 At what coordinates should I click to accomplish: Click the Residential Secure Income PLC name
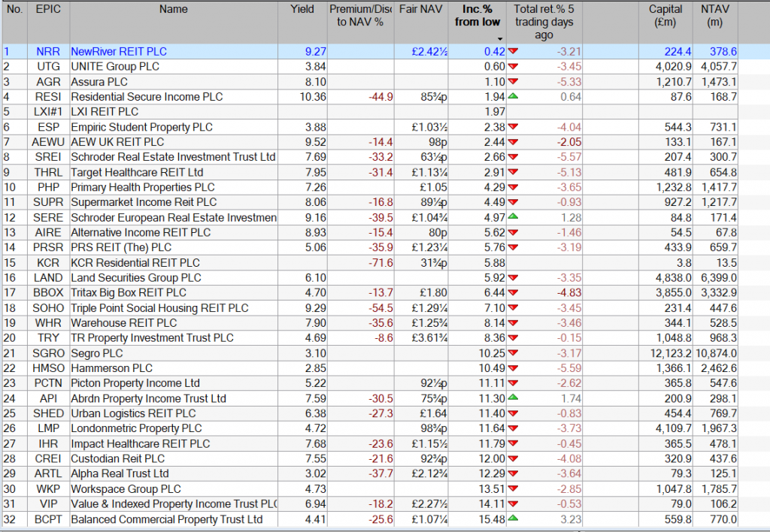point(147,97)
